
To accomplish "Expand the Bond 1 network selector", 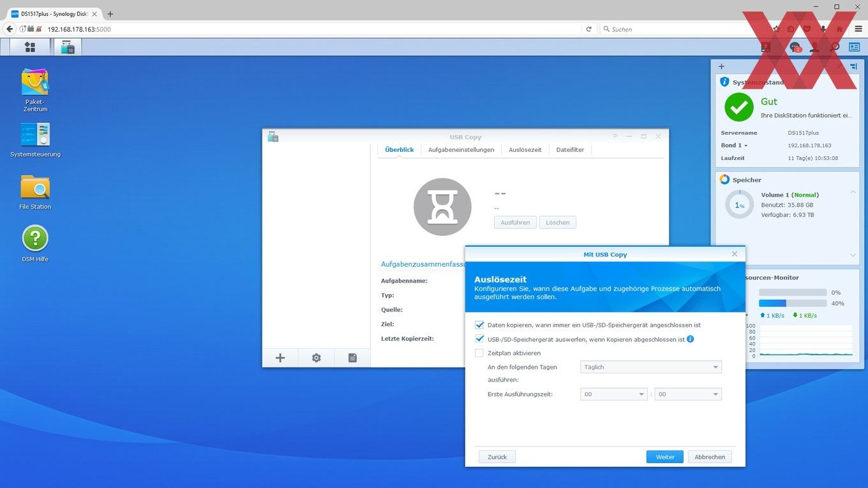I will (x=734, y=145).
